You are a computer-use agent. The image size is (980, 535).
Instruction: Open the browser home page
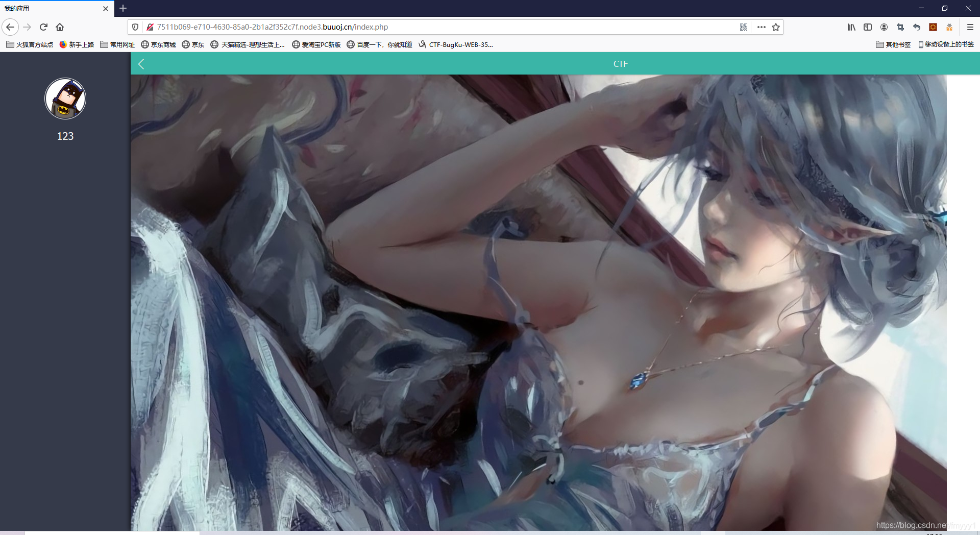point(60,27)
